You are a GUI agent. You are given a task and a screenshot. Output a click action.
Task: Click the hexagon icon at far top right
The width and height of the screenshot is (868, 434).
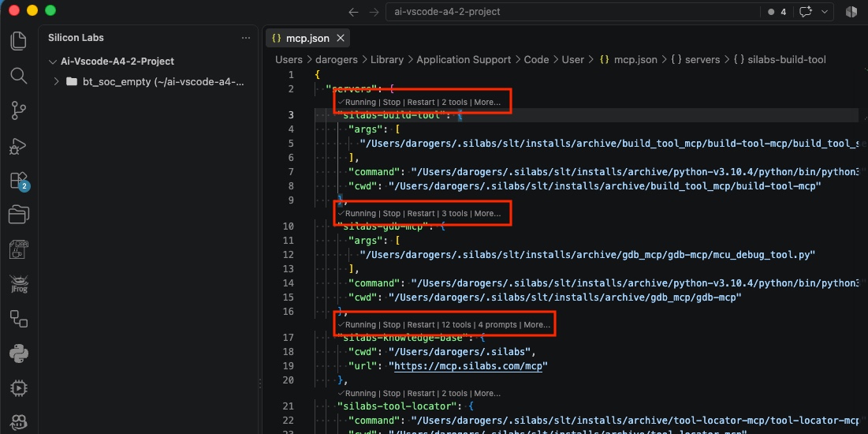[851, 12]
